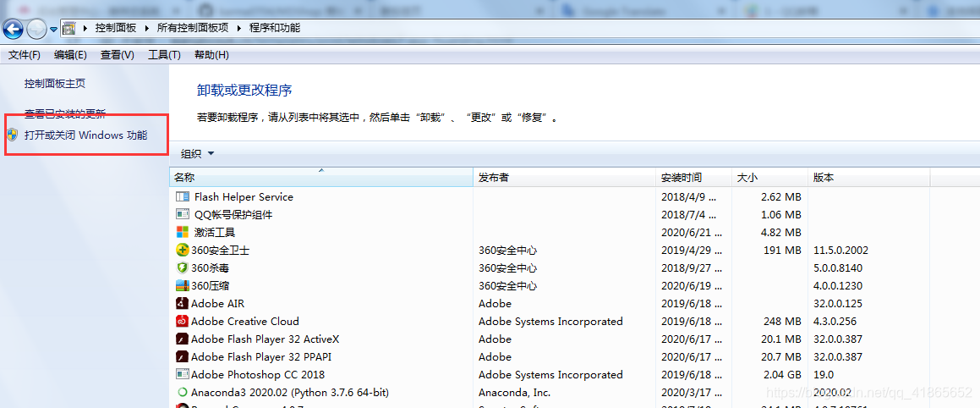This screenshot has width=980, height=408.
Task: Click version 4.3.0.256 cell
Action: pos(835,321)
